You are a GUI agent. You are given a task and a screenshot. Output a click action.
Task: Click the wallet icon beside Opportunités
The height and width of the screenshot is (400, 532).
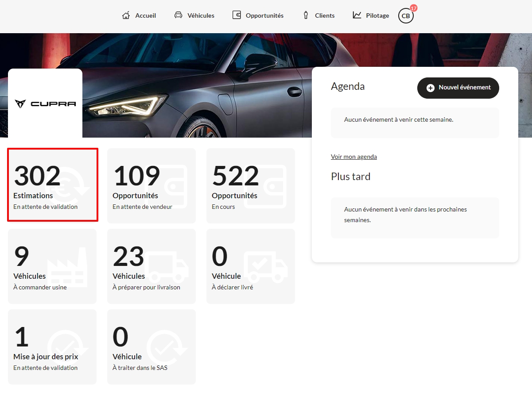point(237,15)
